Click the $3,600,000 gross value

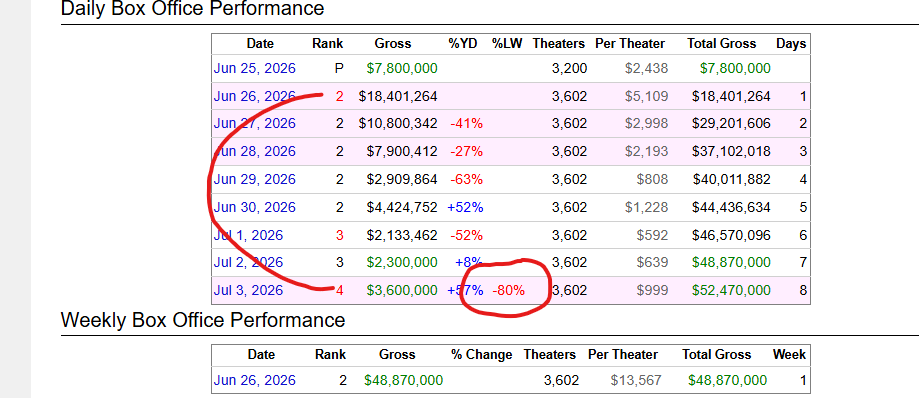pyautogui.click(x=402, y=290)
